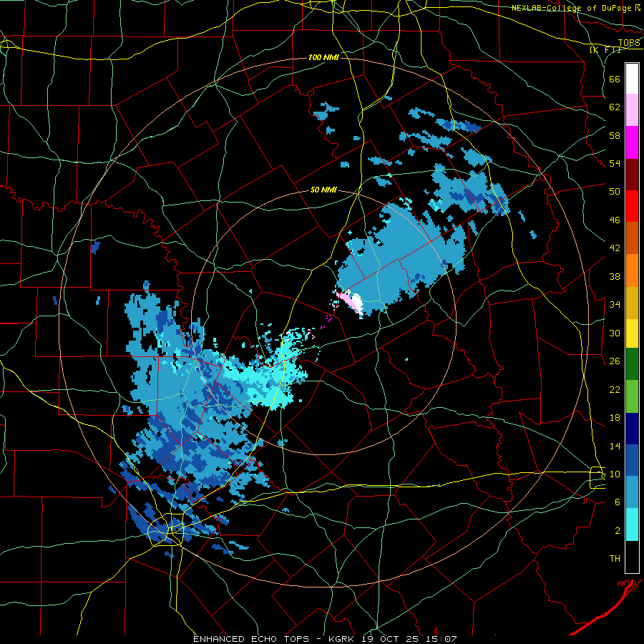The height and width of the screenshot is (644, 644).
Task: Click the 2 value on the scale
Action: [618, 531]
